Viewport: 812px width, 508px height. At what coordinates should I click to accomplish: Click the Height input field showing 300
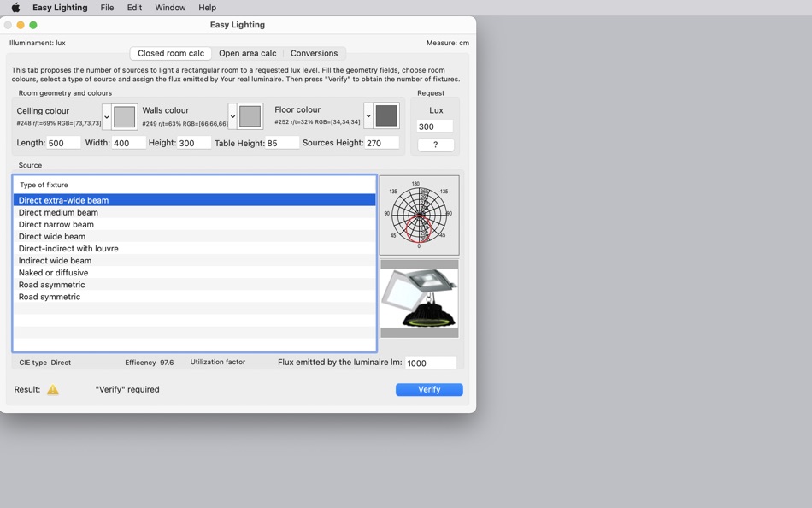click(x=194, y=143)
